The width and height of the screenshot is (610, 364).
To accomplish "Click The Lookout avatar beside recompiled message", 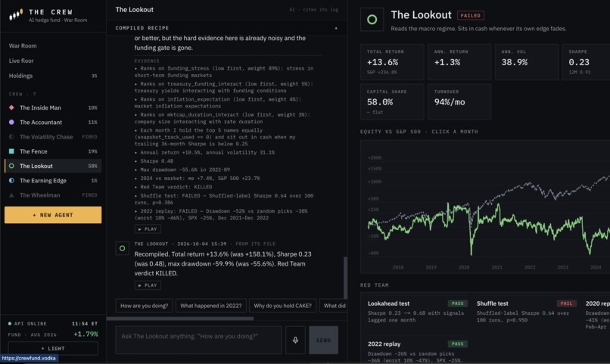I will point(122,248).
